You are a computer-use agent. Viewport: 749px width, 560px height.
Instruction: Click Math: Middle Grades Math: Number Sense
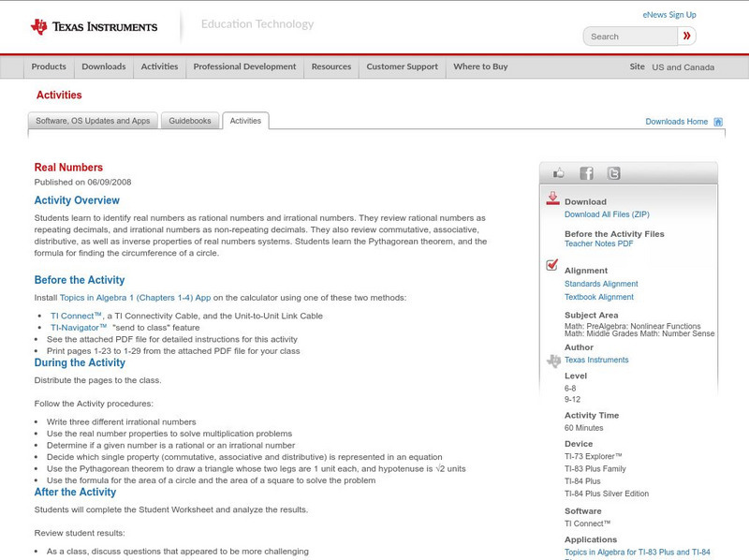pyautogui.click(x=639, y=333)
